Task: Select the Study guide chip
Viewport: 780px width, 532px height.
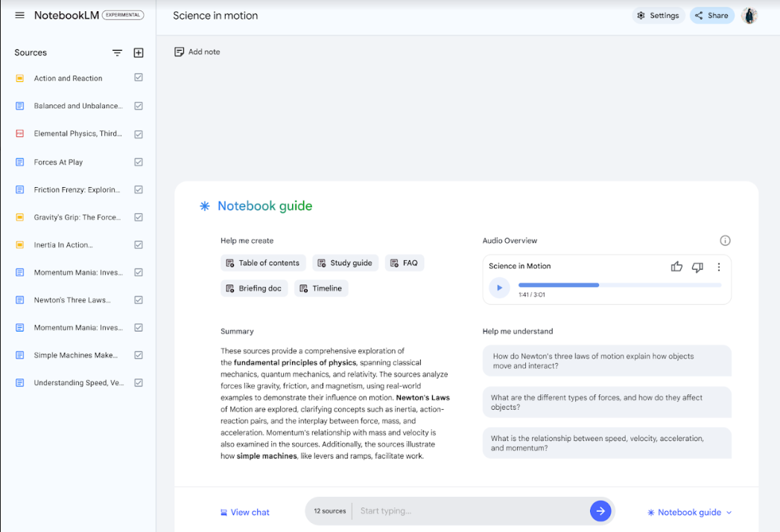Action: pos(345,262)
